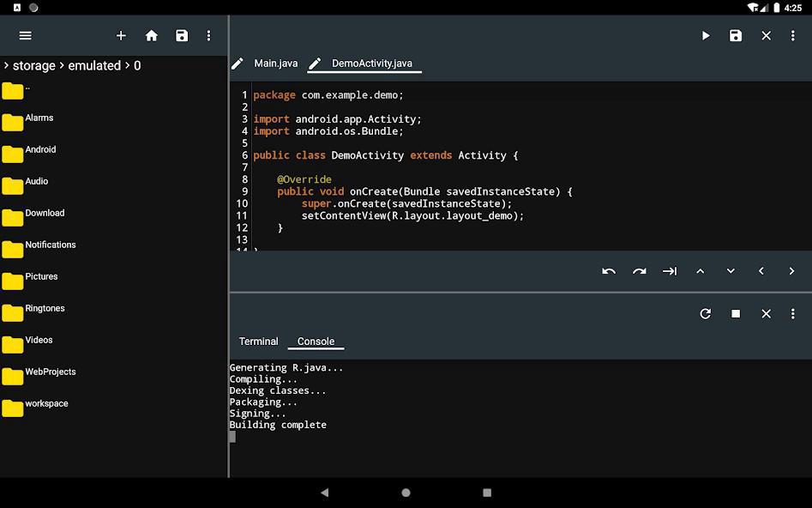Jump cursor to end of line

(670, 271)
